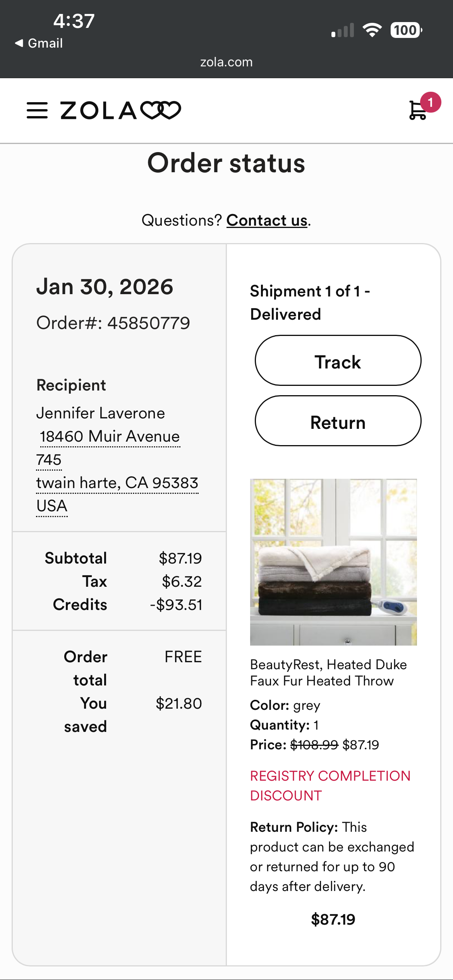Click the Return button
Screen dimensions: 453x980
tap(338, 421)
